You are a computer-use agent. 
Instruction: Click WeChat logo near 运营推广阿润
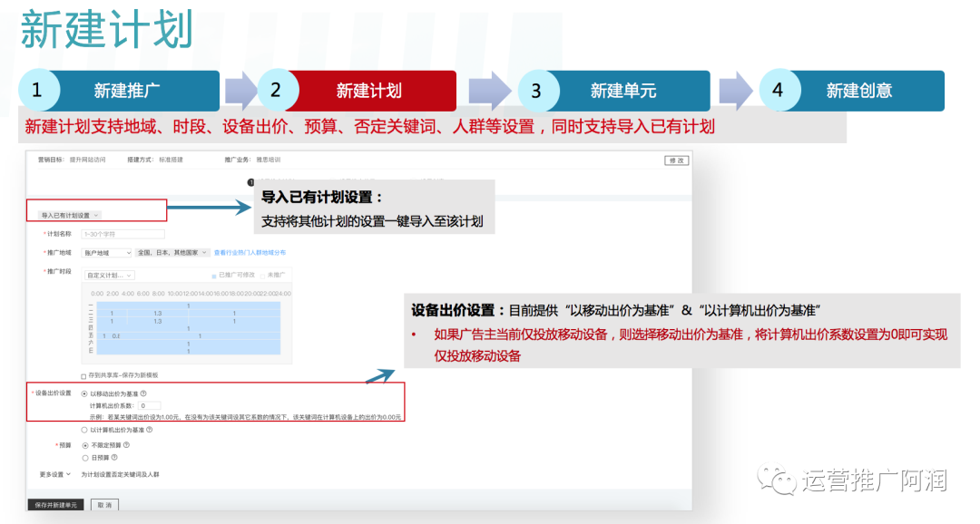click(x=776, y=479)
